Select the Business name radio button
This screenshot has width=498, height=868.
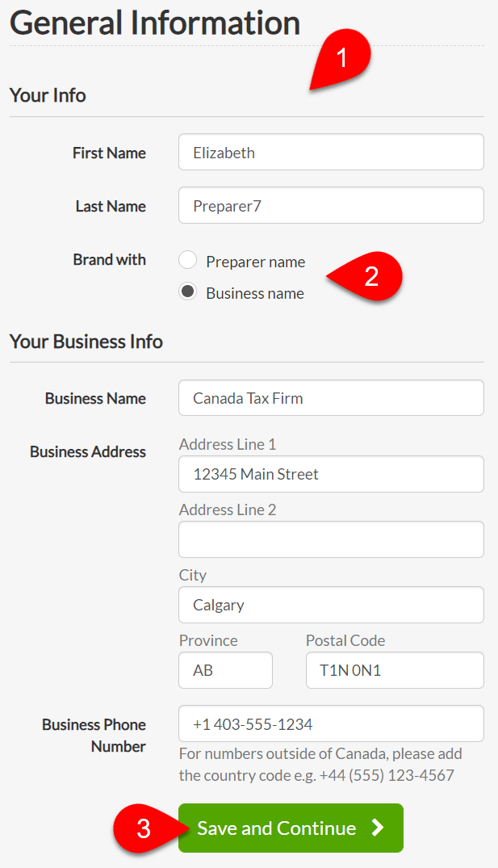tap(187, 291)
